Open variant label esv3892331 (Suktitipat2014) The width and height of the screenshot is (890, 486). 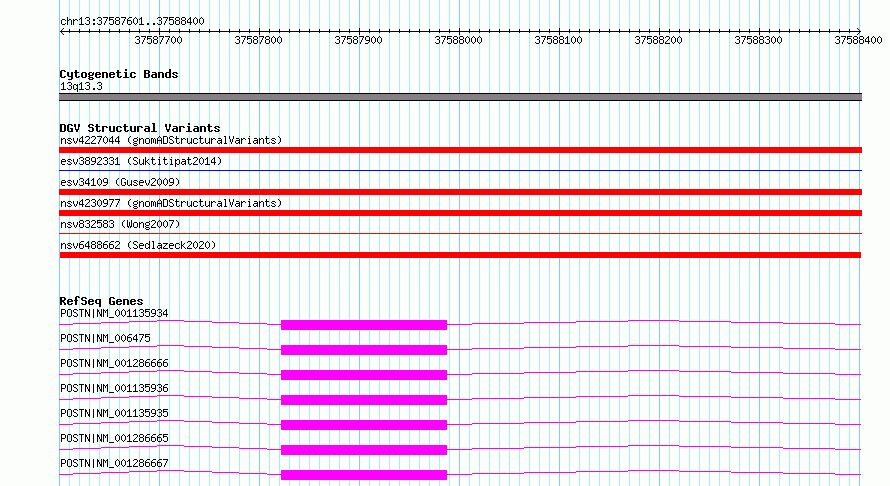(141, 161)
